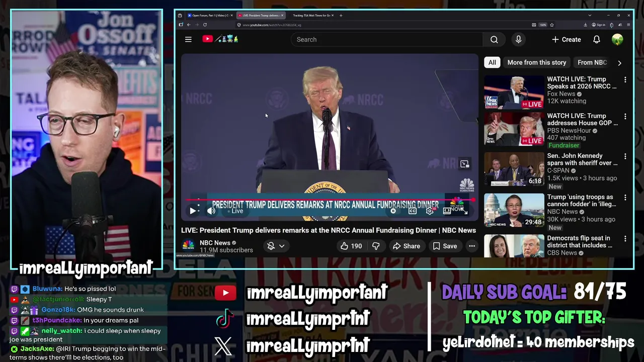Close the LIVE: President Trump tab

tap(282, 16)
